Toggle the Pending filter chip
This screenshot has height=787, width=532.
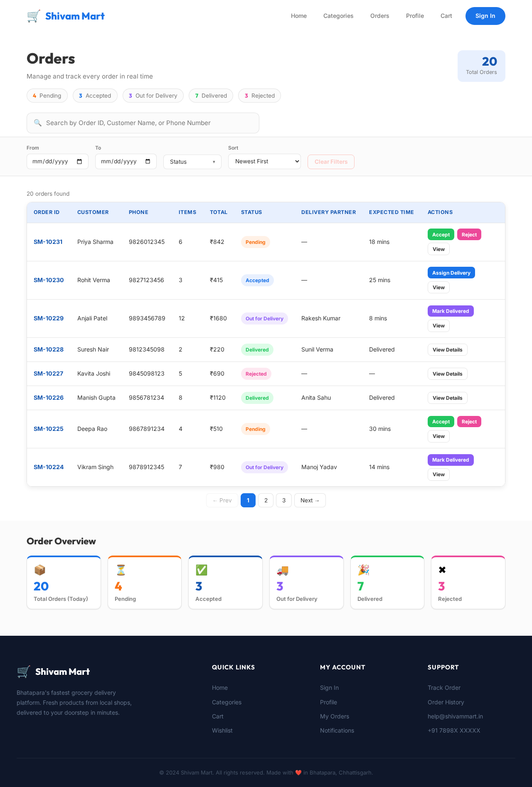click(47, 96)
